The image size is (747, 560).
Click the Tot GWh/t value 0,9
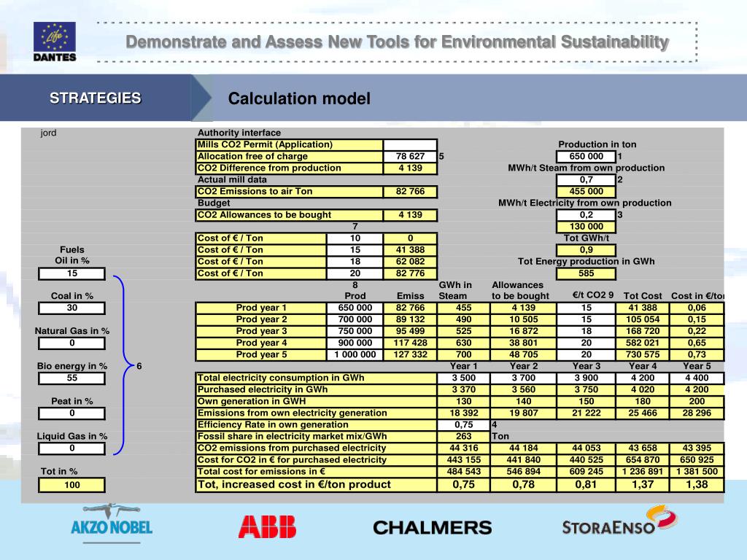click(586, 250)
